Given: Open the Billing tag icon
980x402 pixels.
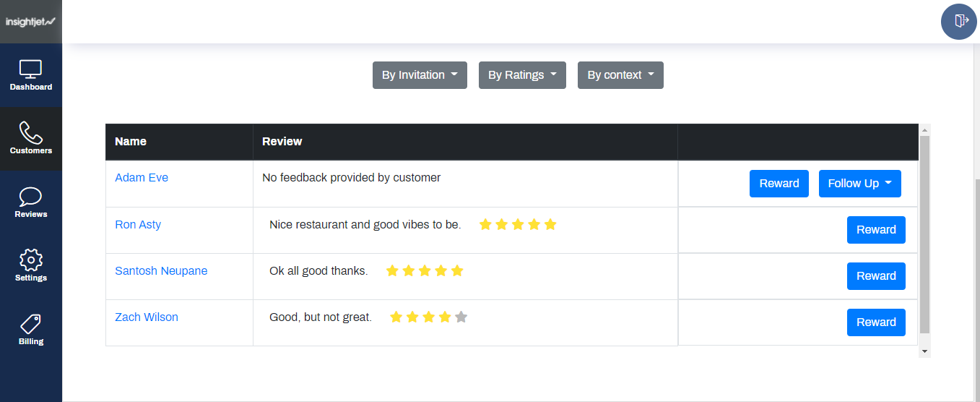Looking at the screenshot, I should pyautogui.click(x=31, y=324).
